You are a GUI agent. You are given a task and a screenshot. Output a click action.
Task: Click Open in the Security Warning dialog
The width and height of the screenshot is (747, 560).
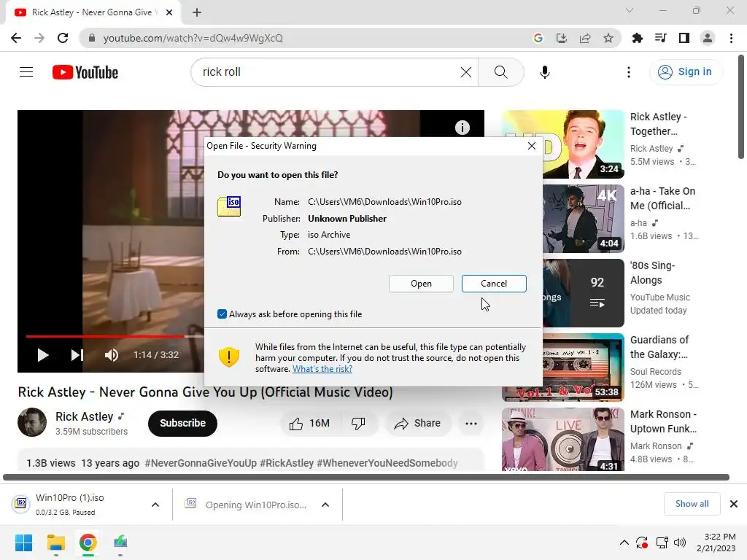coord(421,284)
